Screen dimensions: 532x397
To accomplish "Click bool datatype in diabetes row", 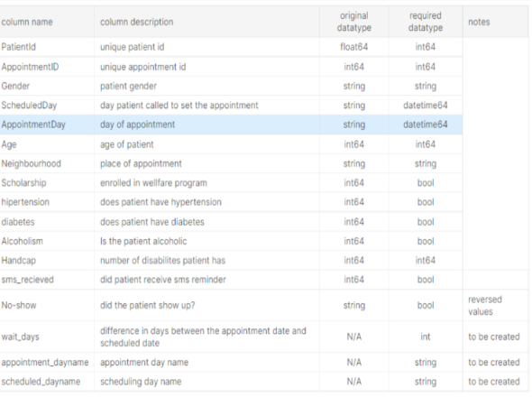I will 426,222.
